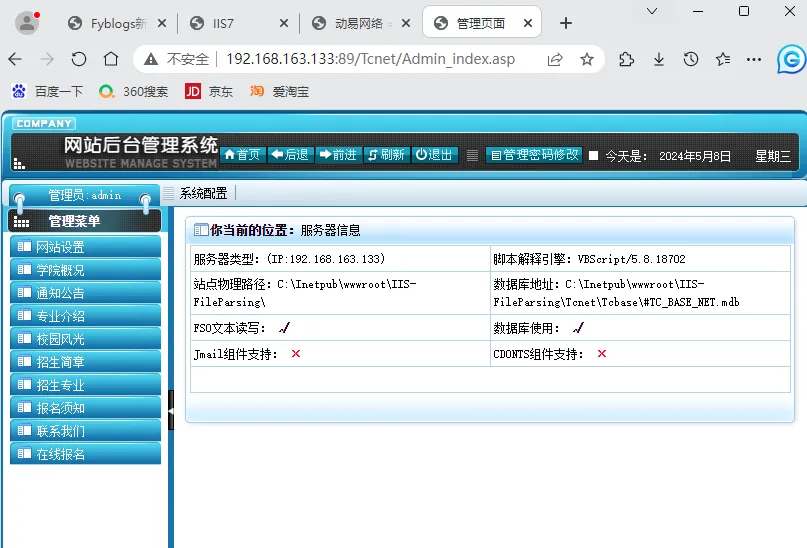Click the share page icon in address bar
Image resolution: width=807 pixels, height=548 pixels.
click(555, 60)
